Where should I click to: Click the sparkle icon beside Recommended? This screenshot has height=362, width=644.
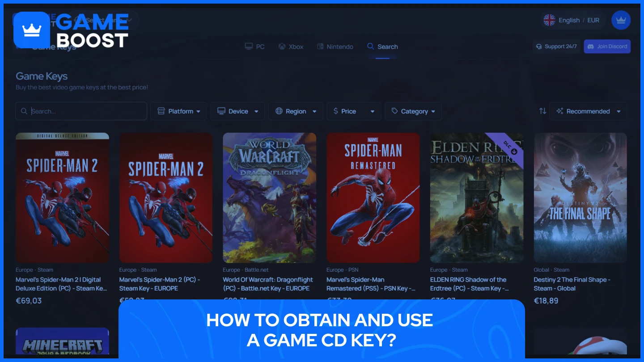[x=559, y=111]
